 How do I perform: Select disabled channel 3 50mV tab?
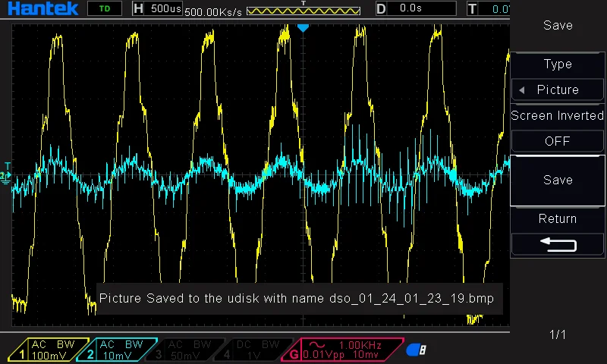(185, 350)
